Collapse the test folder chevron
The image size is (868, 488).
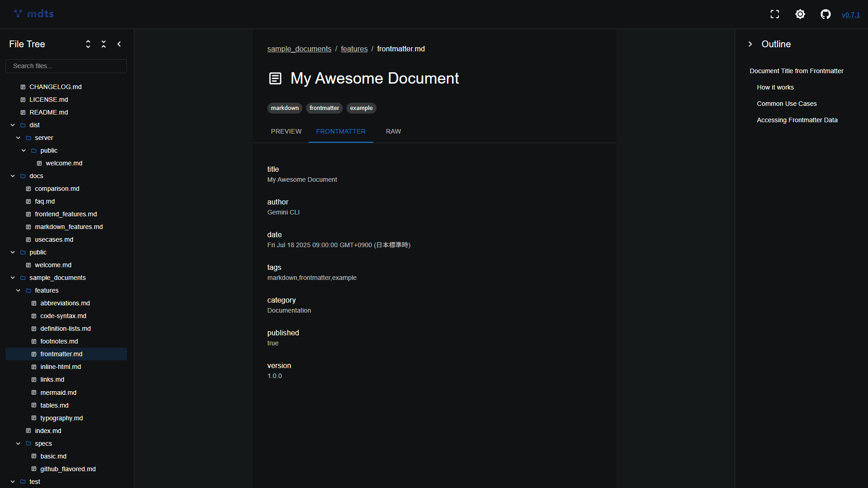click(x=13, y=482)
